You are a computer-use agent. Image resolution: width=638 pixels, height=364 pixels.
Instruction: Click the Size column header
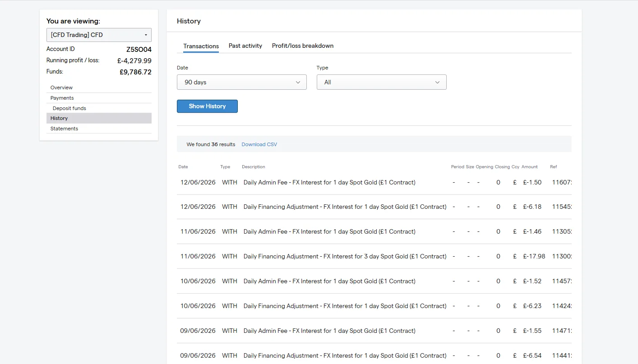pos(470,167)
